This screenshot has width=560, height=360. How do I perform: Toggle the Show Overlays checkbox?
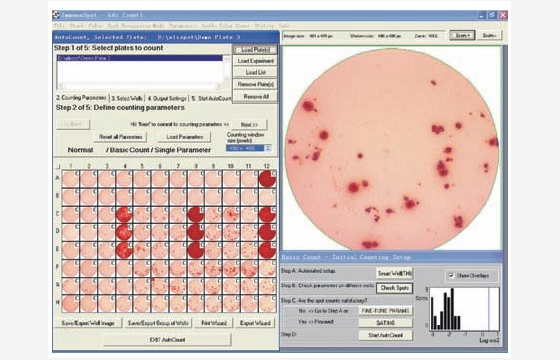pos(451,275)
